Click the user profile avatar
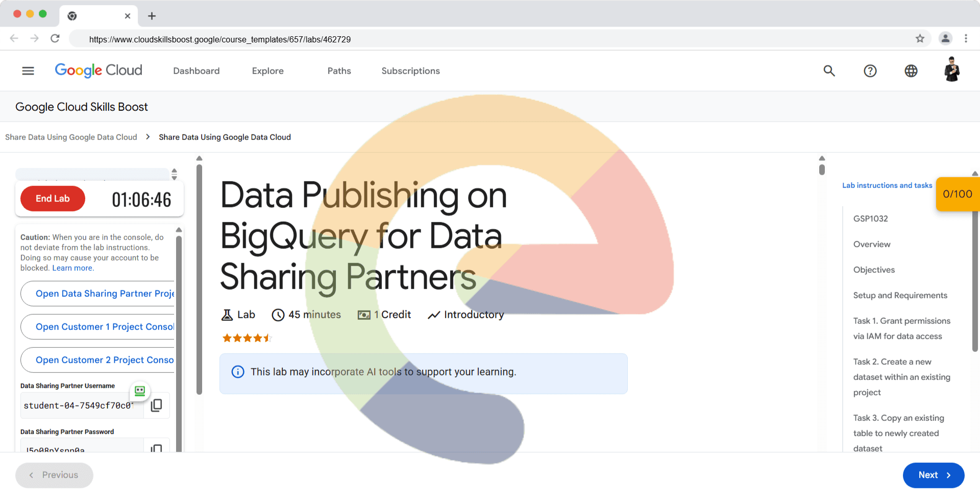 pyautogui.click(x=951, y=70)
